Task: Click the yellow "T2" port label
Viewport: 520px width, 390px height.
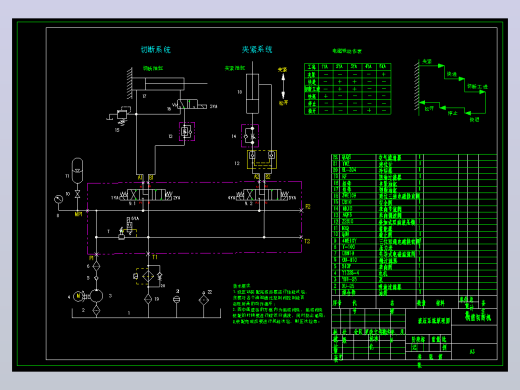Action: [307, 241]
